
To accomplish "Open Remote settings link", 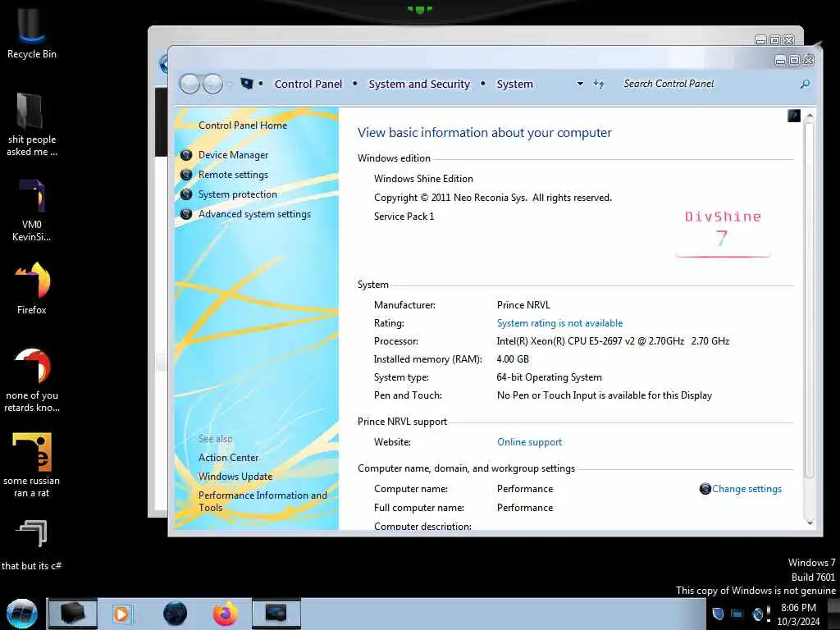I will pyautogui.click(x=233, y=175).
